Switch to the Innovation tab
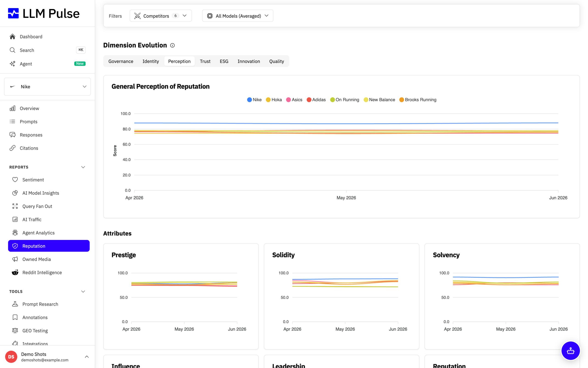Viewport: 588px width, 368px height. tap(249, 61)
